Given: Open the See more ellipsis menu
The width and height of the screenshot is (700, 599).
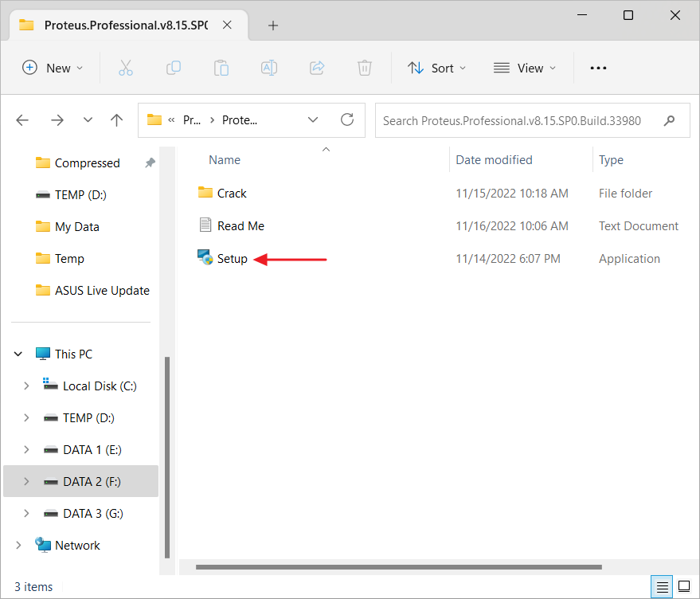Looking at the screenshot, I should [598, 68].
